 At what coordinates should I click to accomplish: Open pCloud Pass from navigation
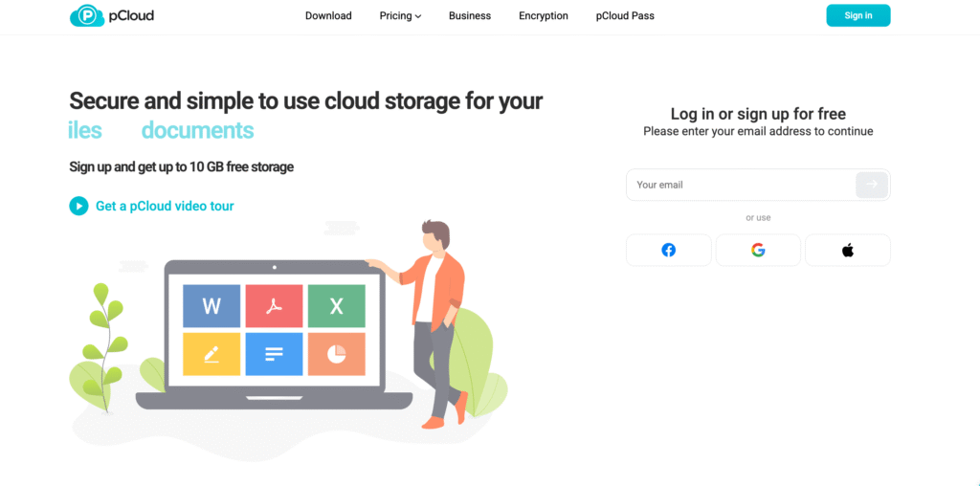(x=625, y=15)
